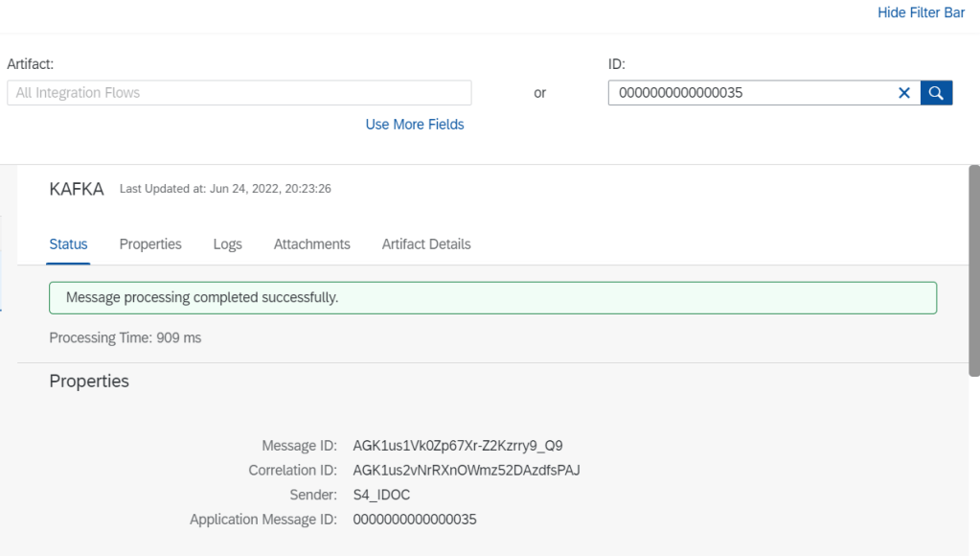Hide the filter bar
This screenshot has height=556, width=980.
click(921, 13)
